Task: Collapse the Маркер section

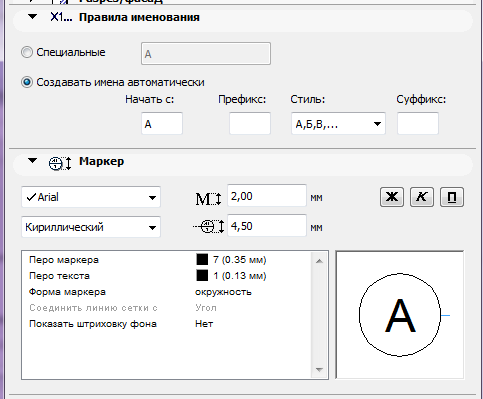Action: [32, 161]
